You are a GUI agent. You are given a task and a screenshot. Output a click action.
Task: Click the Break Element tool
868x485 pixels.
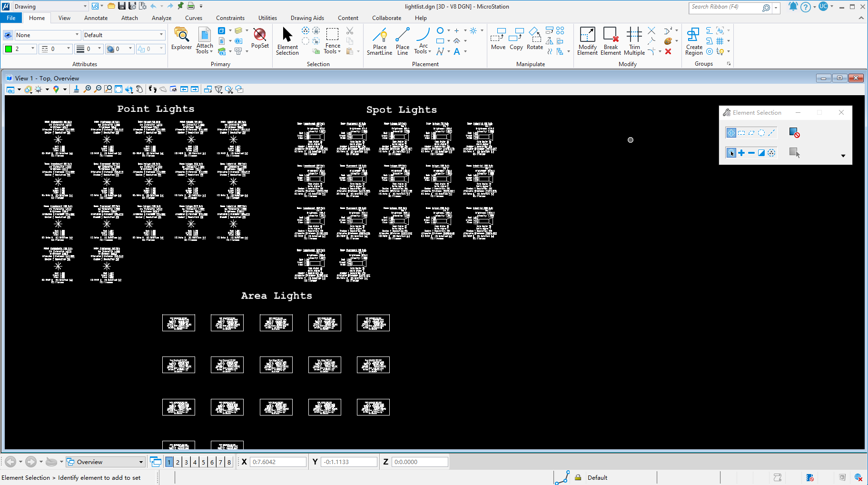coord(611,41)
